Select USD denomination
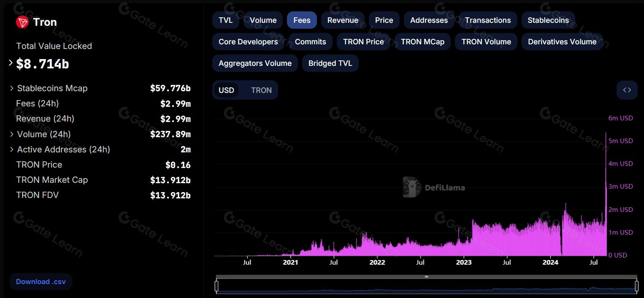 tap(226, 90)
